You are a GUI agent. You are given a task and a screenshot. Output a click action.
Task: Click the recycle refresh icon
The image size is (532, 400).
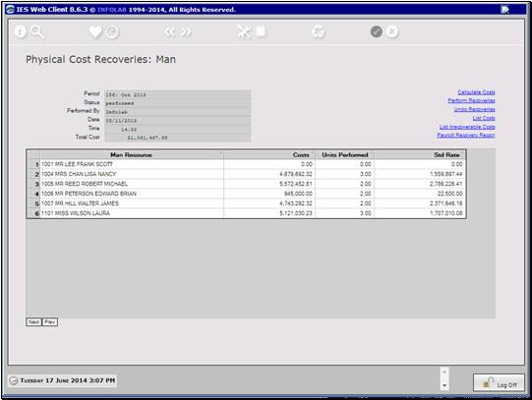[x=319, y=32]
